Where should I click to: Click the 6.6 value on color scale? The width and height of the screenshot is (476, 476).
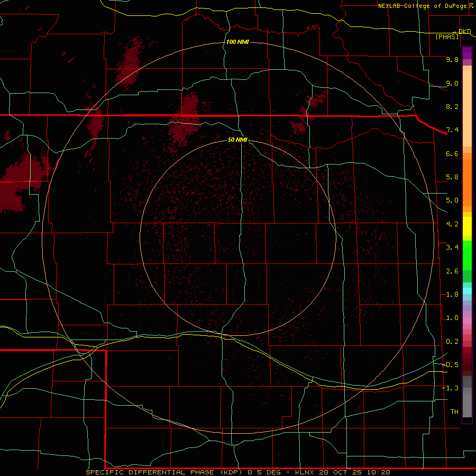pyautogui.click(x=452, y=153)
